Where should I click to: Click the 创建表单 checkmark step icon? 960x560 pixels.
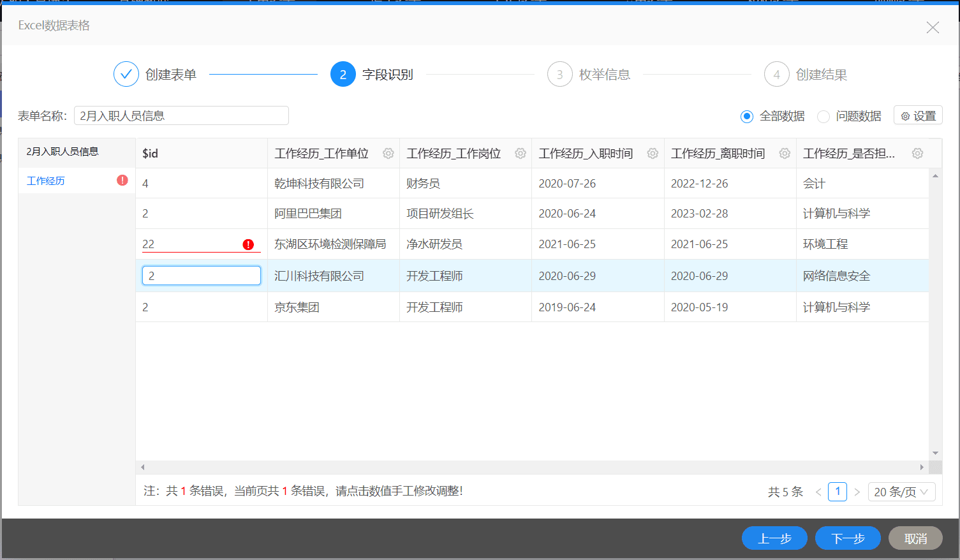tap(126, 75)
